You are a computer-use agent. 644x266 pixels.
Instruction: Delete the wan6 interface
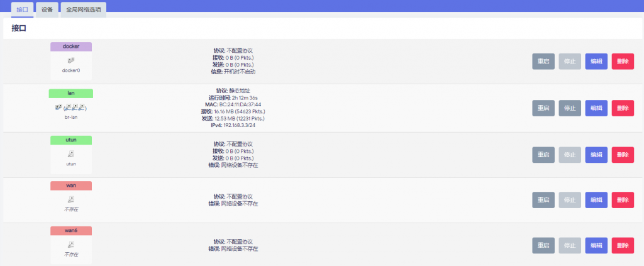click(x=623, y=245)
